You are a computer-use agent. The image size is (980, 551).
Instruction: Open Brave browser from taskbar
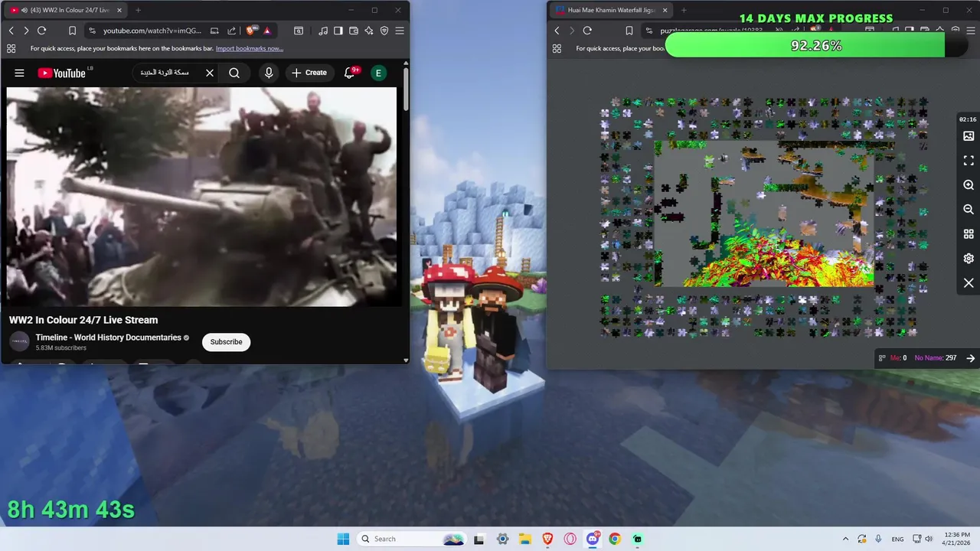pos(547,539)
